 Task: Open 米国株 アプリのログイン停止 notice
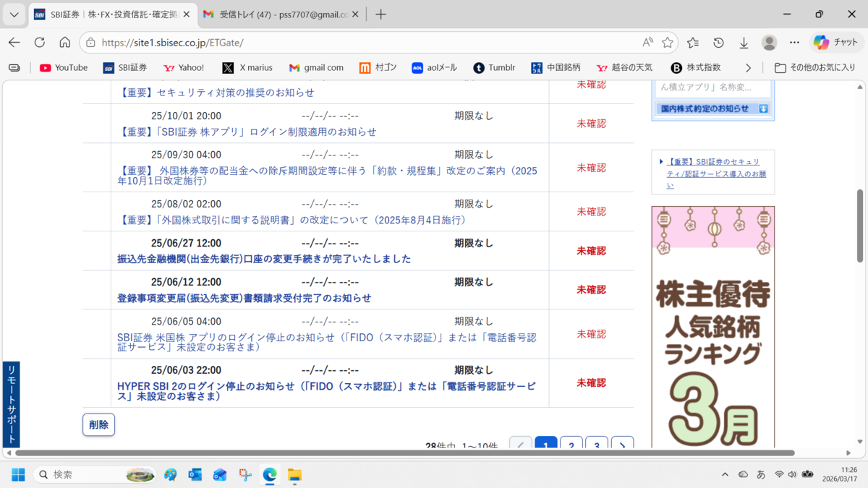pos(327,342)
